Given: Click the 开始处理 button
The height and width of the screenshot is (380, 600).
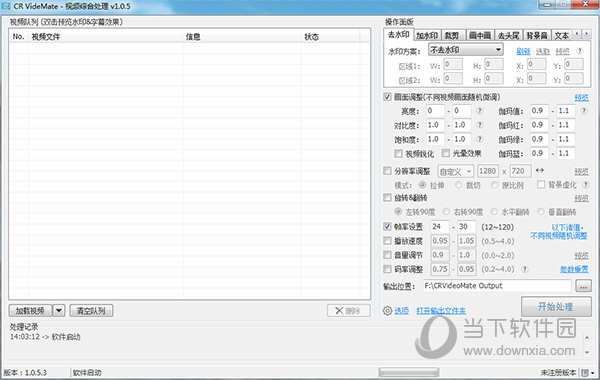Looking at the screenshot, I should coord(556,307).
